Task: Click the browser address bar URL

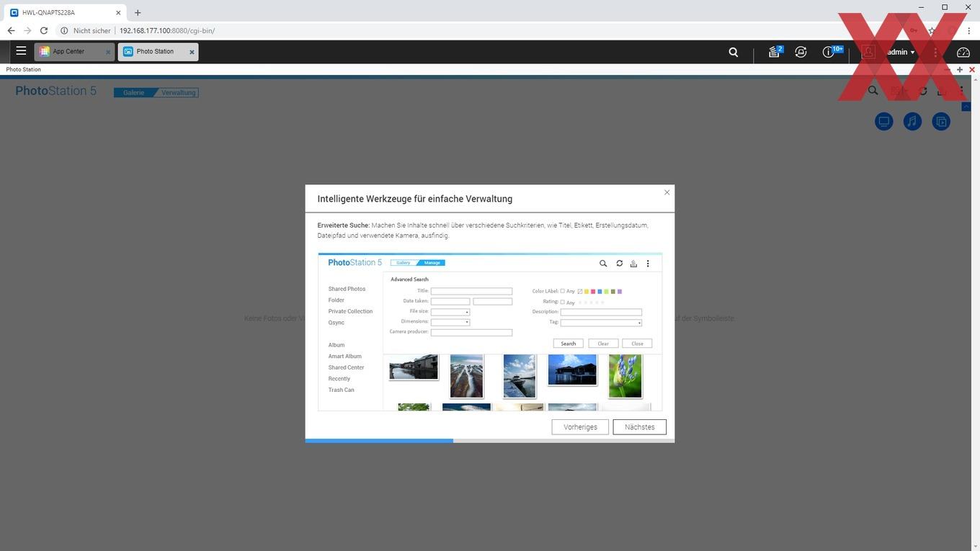Action: (x=167, y=31)
